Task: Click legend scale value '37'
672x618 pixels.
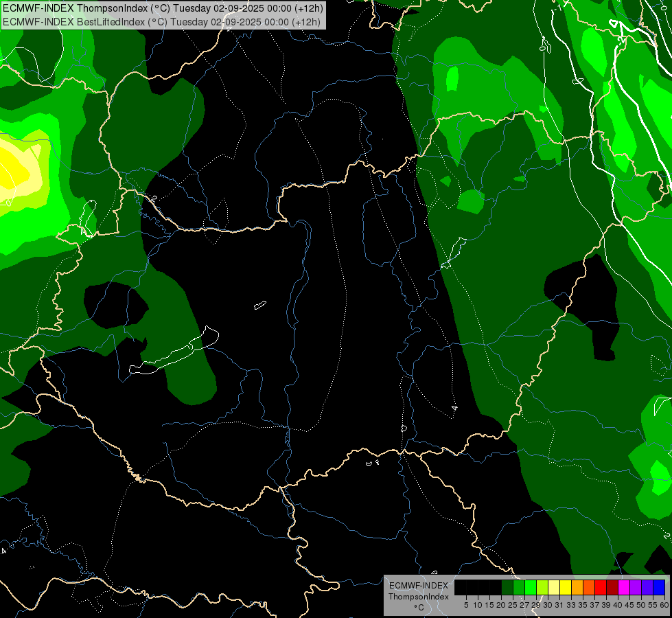Action: click(595, 605)
